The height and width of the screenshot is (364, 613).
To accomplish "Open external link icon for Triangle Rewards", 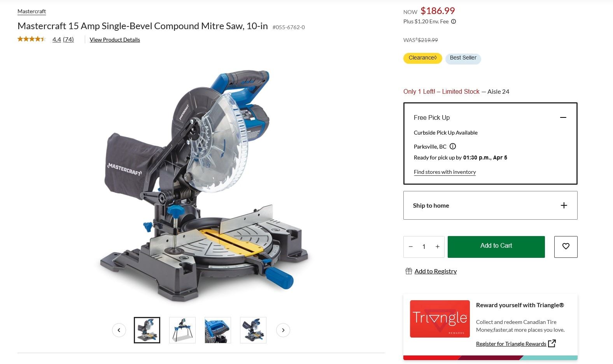I will coord(552,343).
